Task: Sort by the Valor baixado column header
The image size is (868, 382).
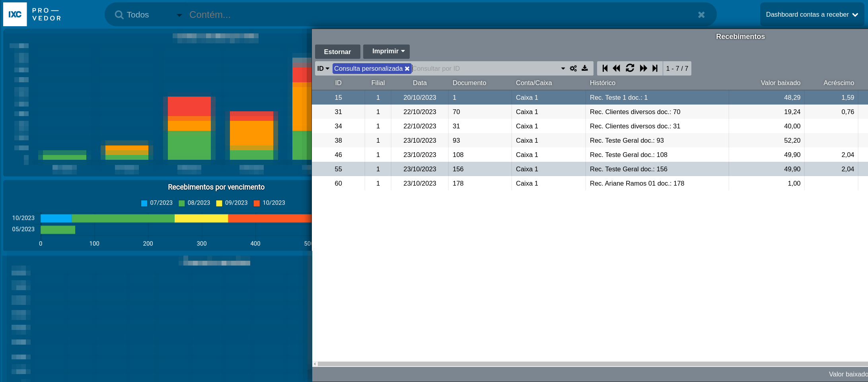Action: coord(780,83)
